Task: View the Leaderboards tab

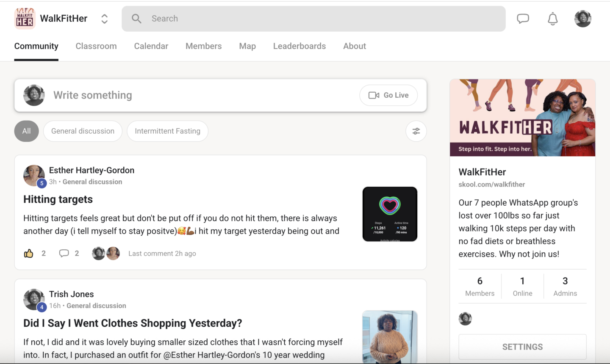Action: [299, 46]
